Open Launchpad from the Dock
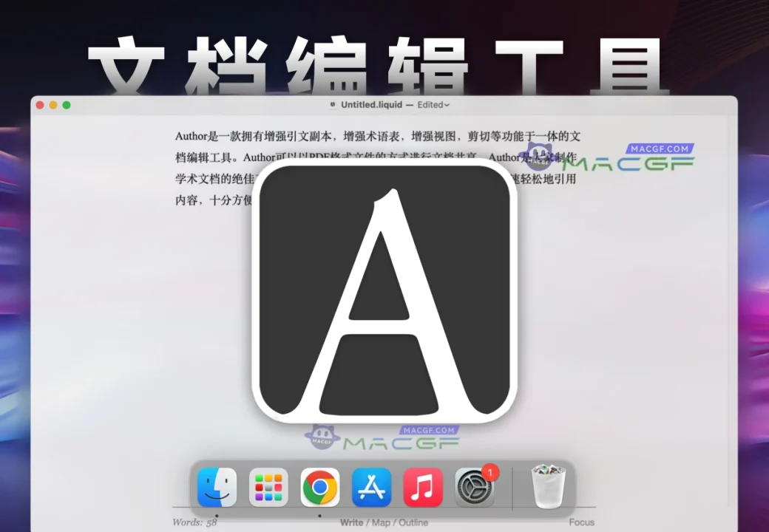769x532 pixels. click(268, 488)
